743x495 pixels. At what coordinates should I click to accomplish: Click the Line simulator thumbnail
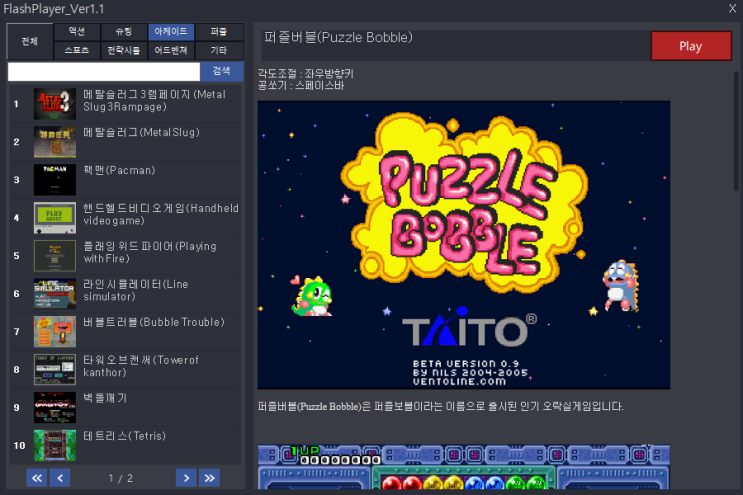click(x=55, y=294)
